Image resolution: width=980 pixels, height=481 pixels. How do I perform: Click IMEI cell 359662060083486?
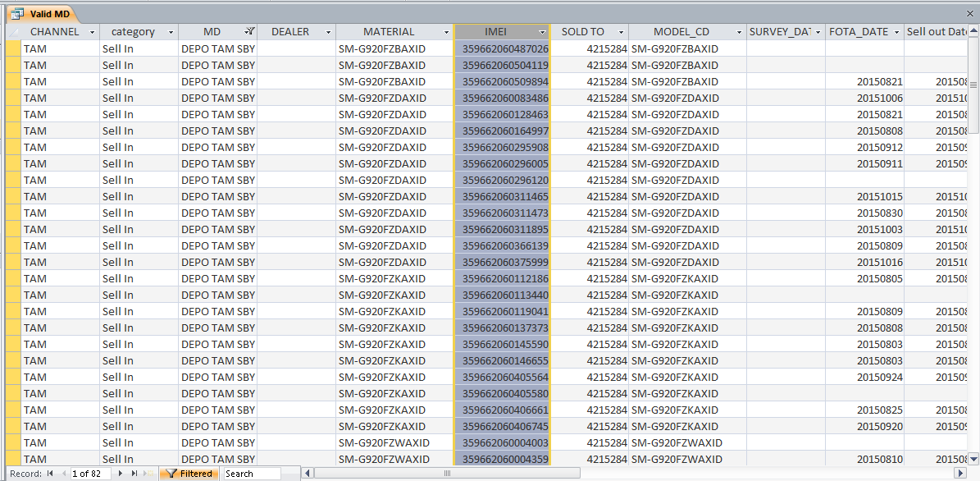(502, 98)
